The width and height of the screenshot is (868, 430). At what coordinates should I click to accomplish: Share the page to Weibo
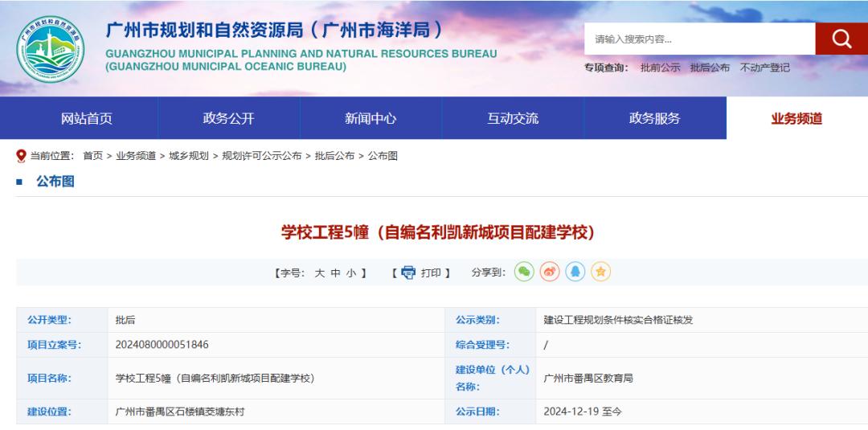coord(550,272)
